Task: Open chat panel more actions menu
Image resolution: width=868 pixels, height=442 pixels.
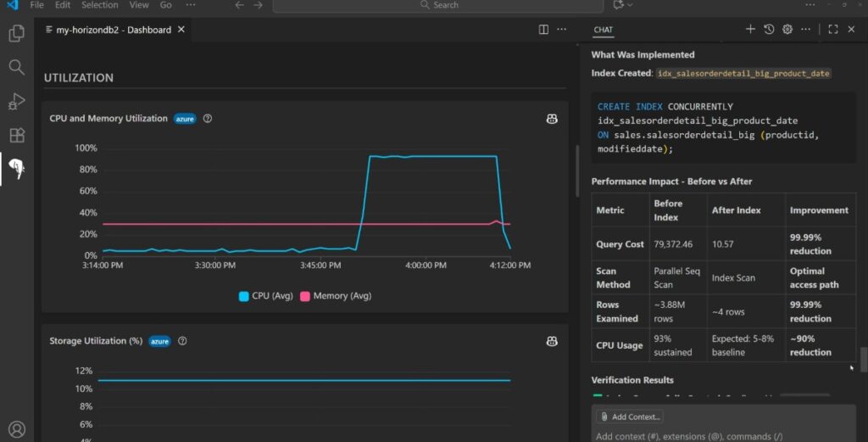Action: [805, 30]
